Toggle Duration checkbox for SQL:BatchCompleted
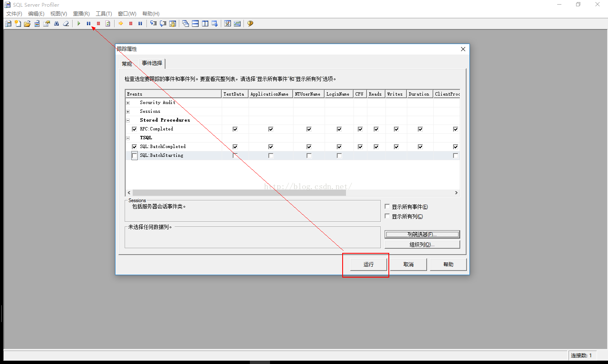The height and width of the screenshot is (364, 608). tap(420, 147)
